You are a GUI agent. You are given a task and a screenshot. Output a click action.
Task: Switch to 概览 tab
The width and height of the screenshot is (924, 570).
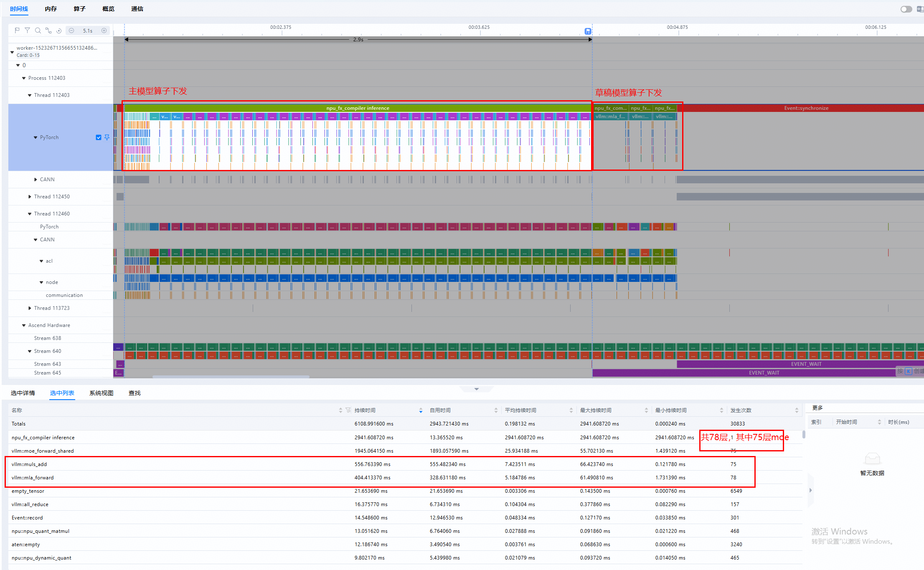[x=108, y=9]
